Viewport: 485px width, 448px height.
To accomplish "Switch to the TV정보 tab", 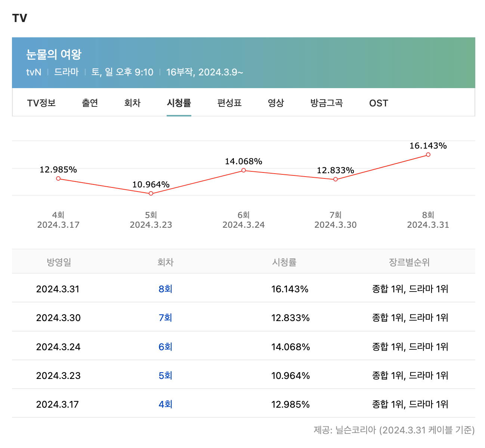I will point(41,103).
